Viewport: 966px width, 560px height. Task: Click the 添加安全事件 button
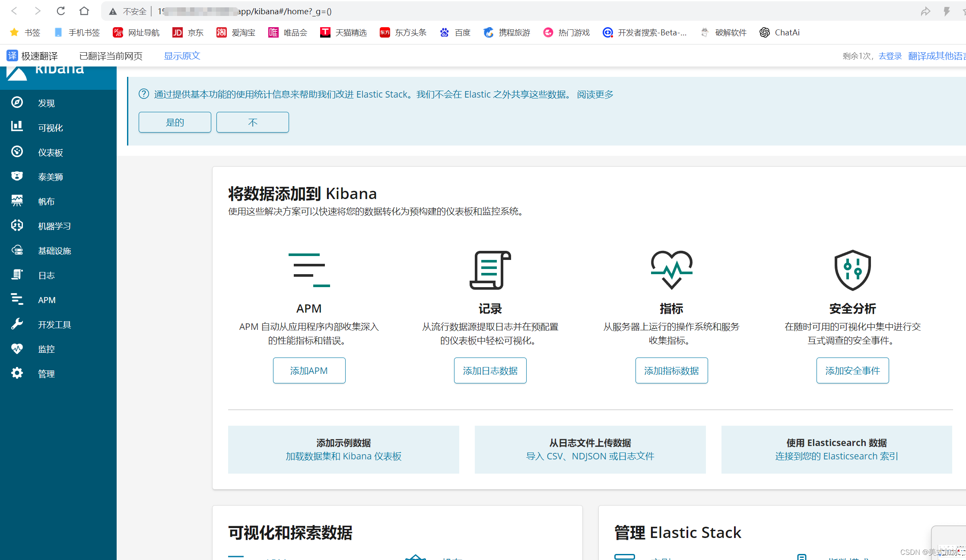point(852,370)
